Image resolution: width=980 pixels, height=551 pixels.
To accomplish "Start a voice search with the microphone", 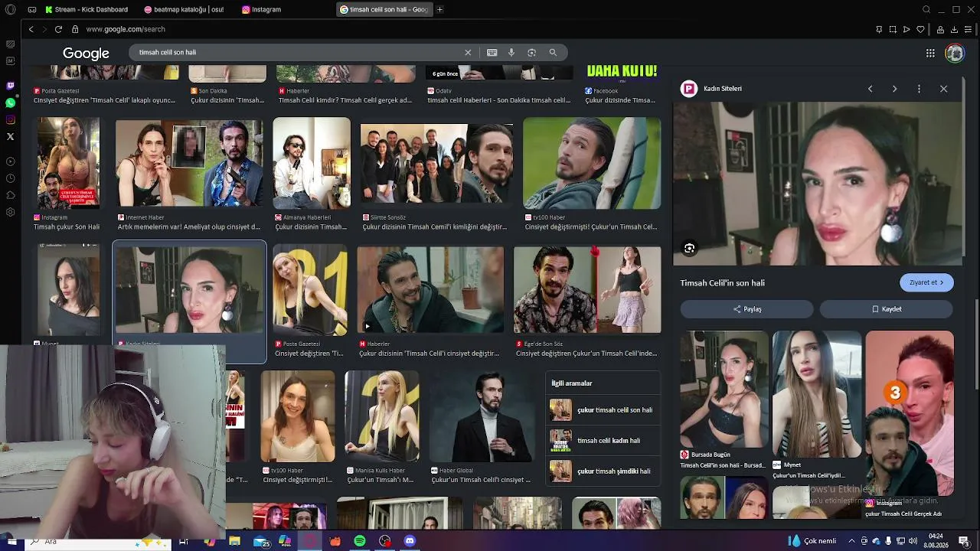I will tap(511, 53).
